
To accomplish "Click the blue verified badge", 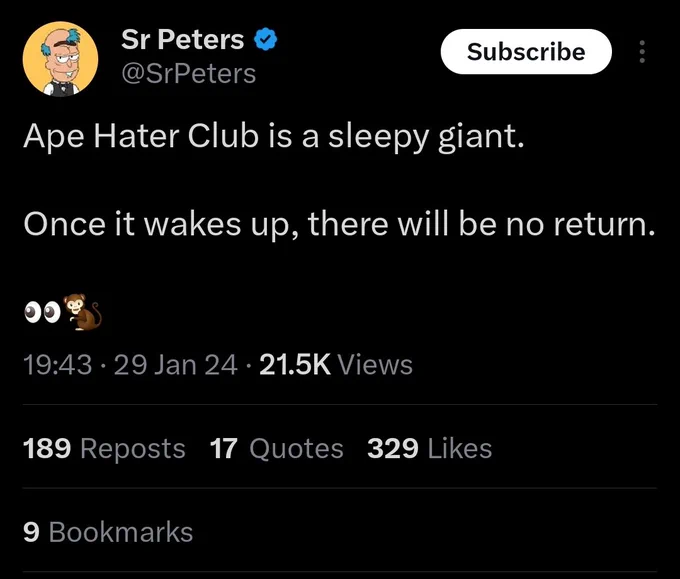I will click(265, 39).
